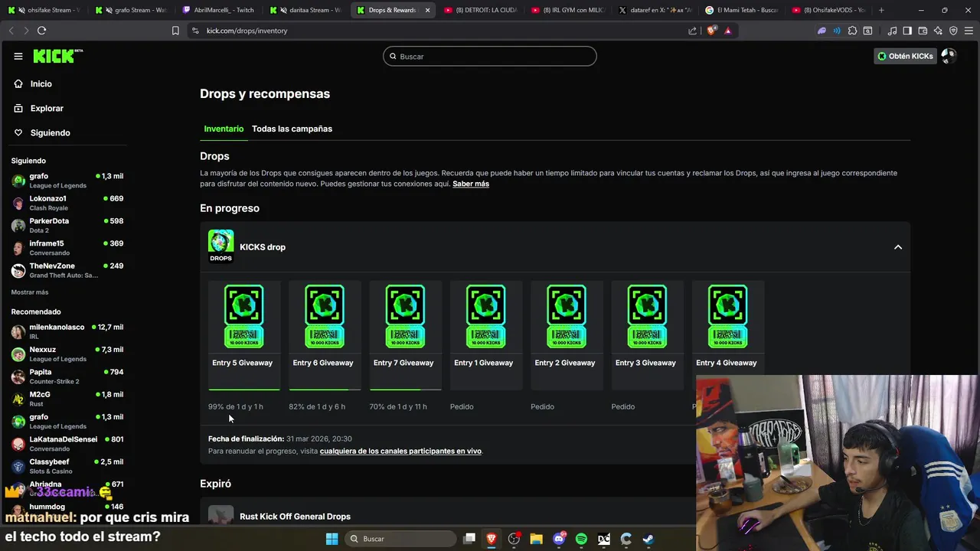Collapse the KICKS drop section chevron
The image size is (980, 551).
pyautogui.click(x=898, y=247)
